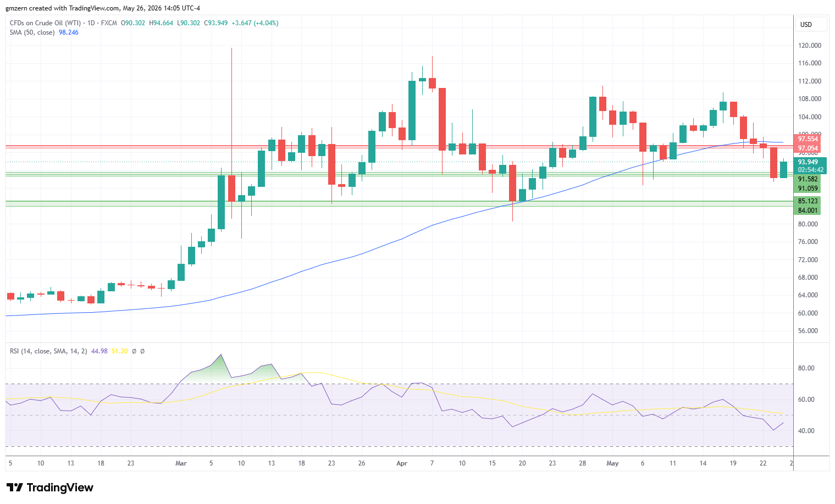Viewport: 835px width, 504px height.
Task: Click the SMA value 98.246
Action: click(69, 32)
